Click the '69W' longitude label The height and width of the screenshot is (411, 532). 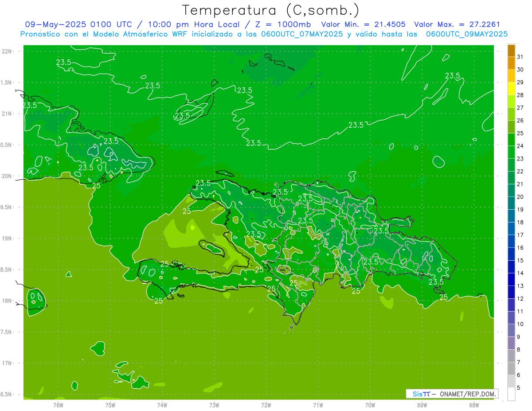[x=422, y=405]
